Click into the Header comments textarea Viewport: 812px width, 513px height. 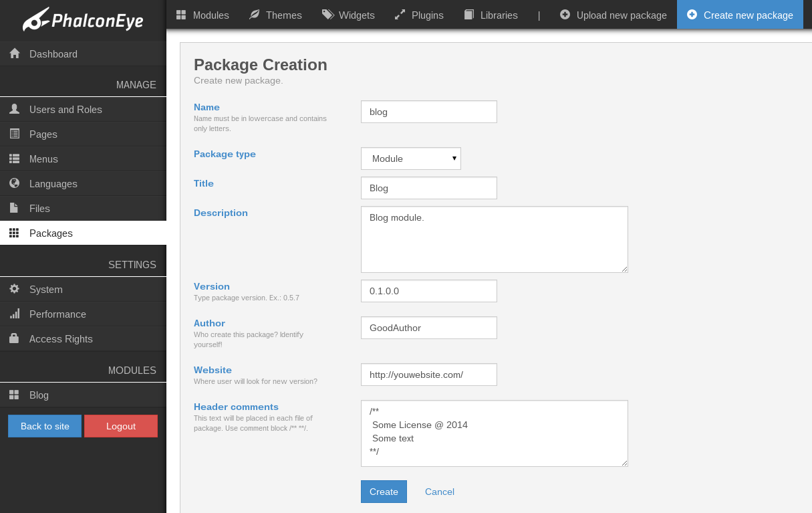pyautogui.click(x=495, y=433)
